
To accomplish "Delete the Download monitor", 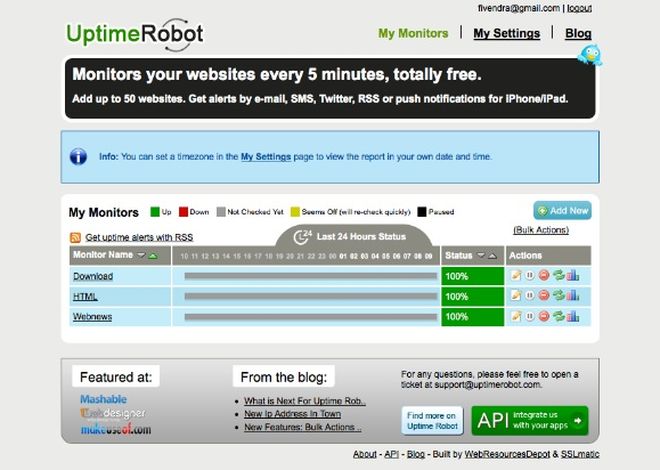I will coord(544,276).
